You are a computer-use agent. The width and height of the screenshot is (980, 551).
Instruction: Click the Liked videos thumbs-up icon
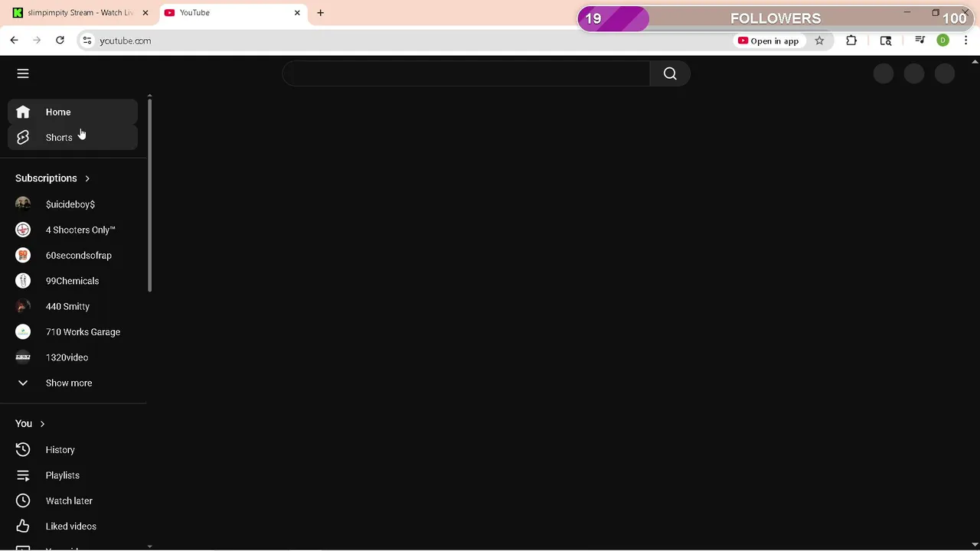point(23,527)
